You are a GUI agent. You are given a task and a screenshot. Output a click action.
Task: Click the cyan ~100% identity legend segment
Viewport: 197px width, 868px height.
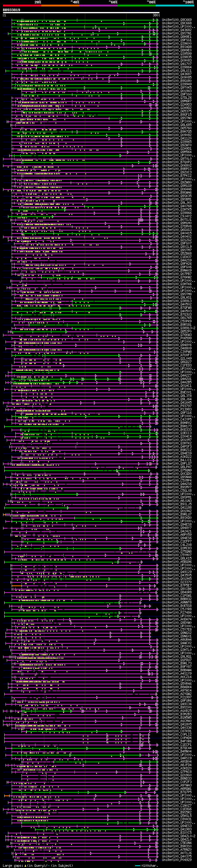pos(175,6)
